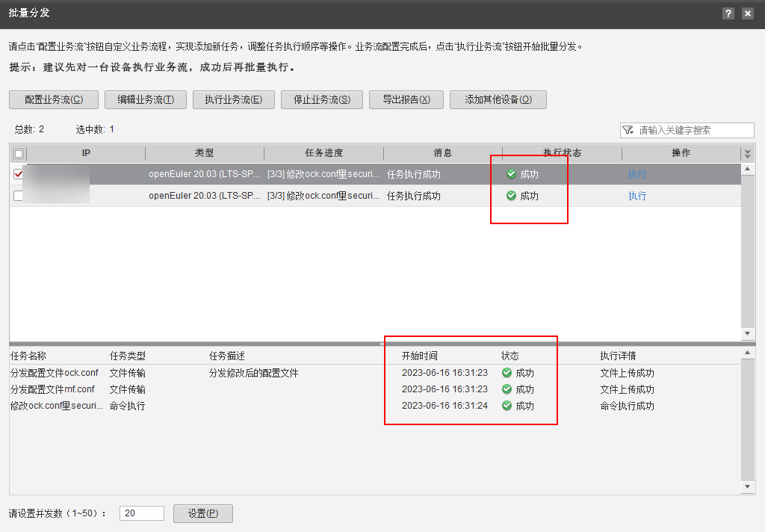Screen dimensions: 765x532
Task: Select task 分发配置文件ock.conf
Action: tap(54, 373)
